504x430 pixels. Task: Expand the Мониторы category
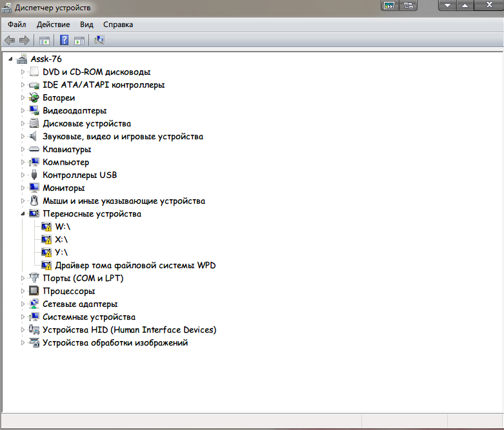(x=23, y=188)
